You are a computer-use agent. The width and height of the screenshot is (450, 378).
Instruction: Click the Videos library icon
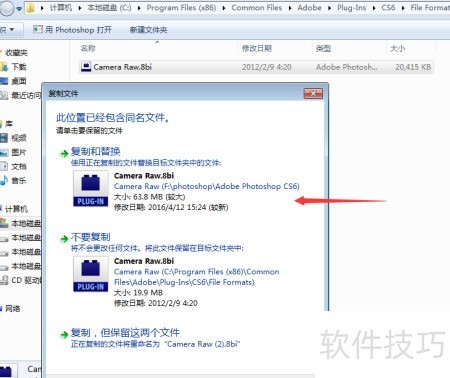tap(4, 138)
